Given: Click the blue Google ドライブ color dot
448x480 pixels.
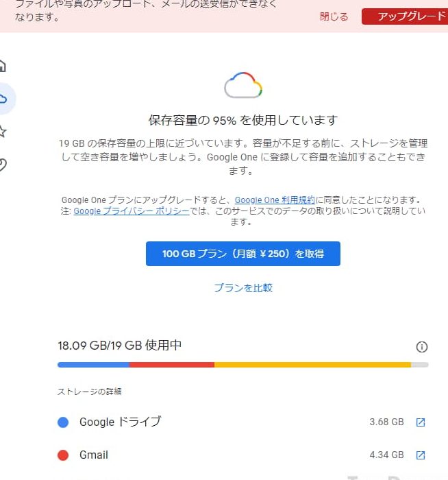Looking at the screenshot, I should click(x=63, y=422).
